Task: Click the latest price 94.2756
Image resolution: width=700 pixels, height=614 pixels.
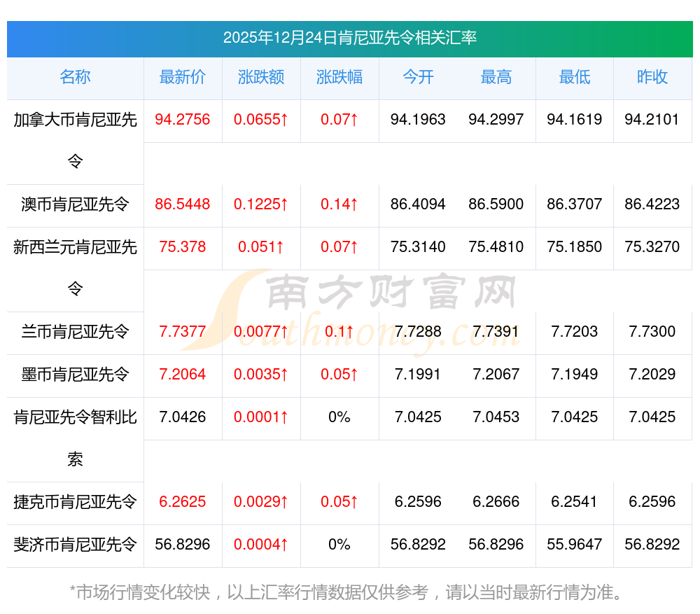Action: click(x=183, y=120)
